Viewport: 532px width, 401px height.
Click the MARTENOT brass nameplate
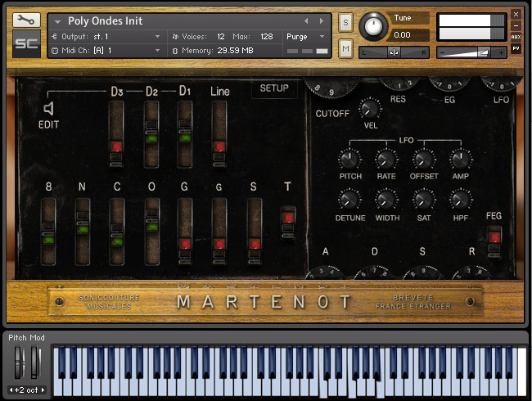264,302
